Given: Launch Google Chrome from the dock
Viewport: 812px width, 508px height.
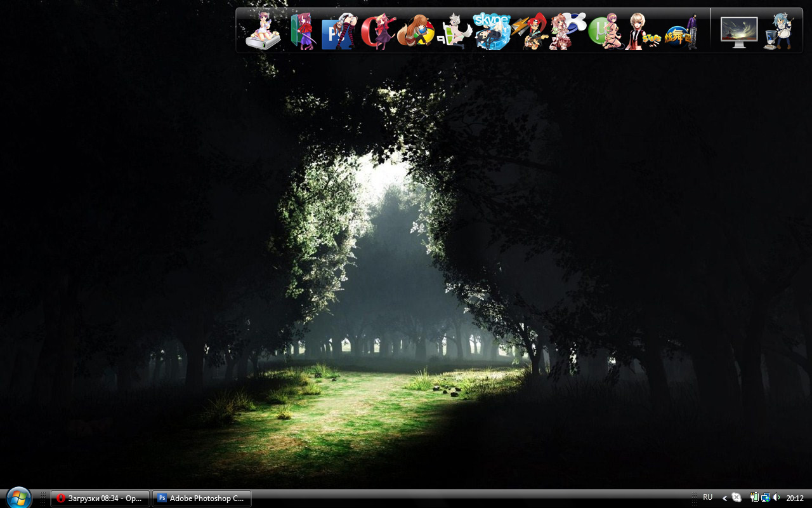Looking at the screenshot, I should coord(416,31).
